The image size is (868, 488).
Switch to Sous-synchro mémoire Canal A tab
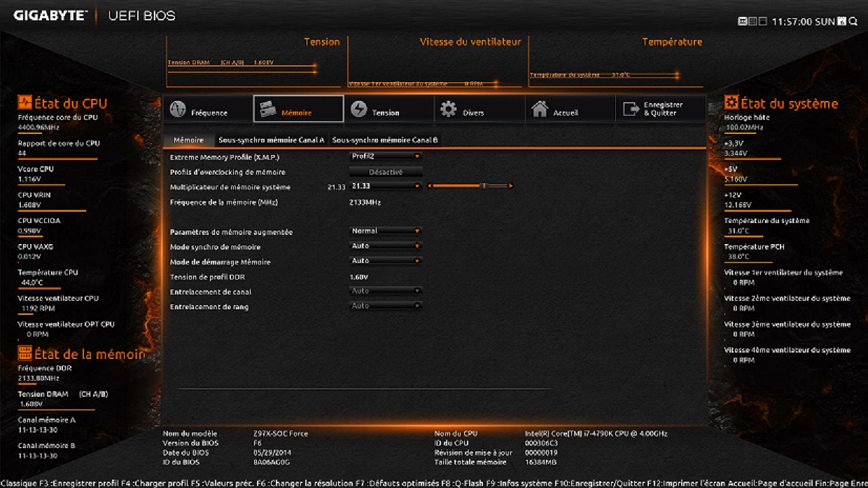[x=271, y=140]
